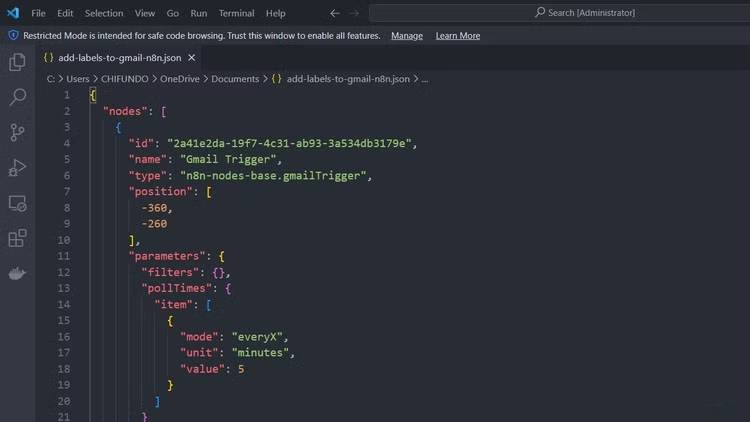Image resolution: width=750 pixels, height=422 pixels.
Task: Click the "parameters" key on line 11
Action: click(x=167, y=256)
